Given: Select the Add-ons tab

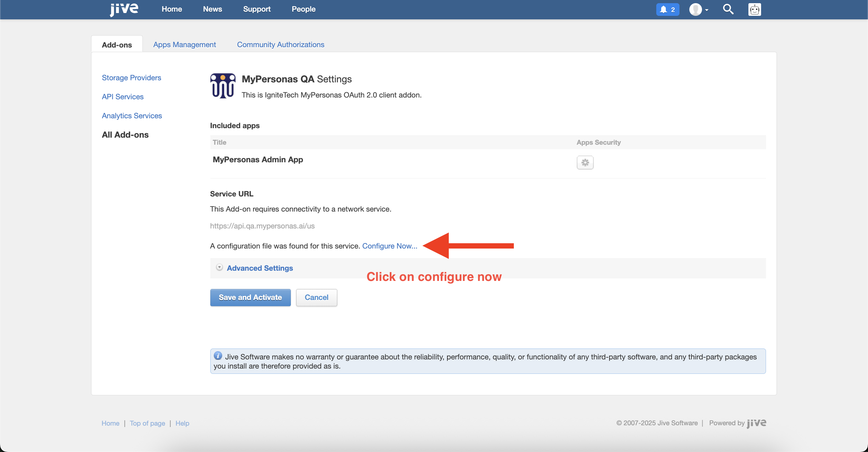Looking at the screenshot, I should tap(117, 45).
